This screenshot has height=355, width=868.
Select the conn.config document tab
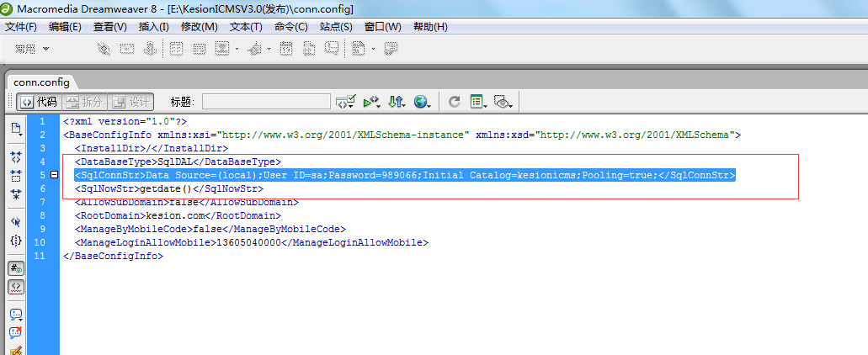point(41,82)
